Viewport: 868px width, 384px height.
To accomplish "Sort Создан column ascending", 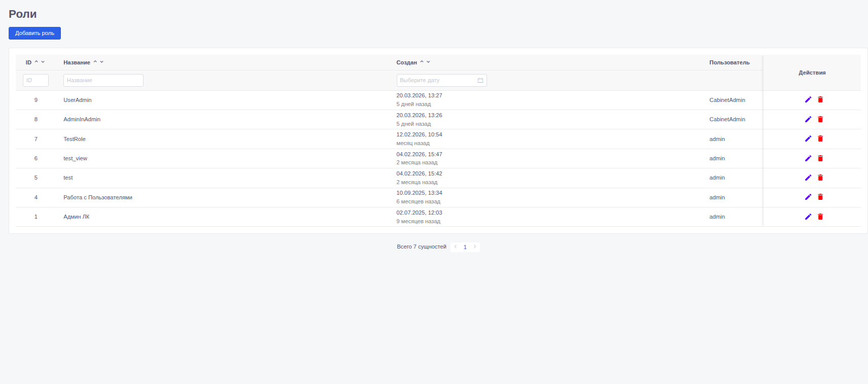I will coord(422,62).
